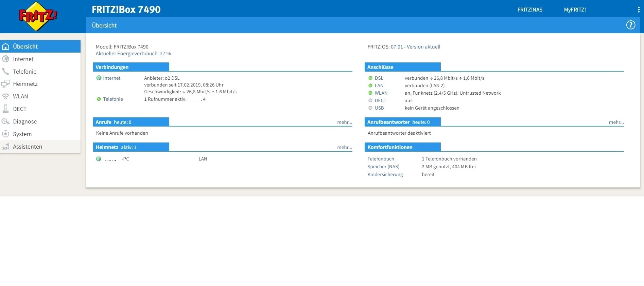The width and height of the screenshot is (644, 286).
Task: Click the USB link under Anschlüsse
Action: tap(379, 108)
